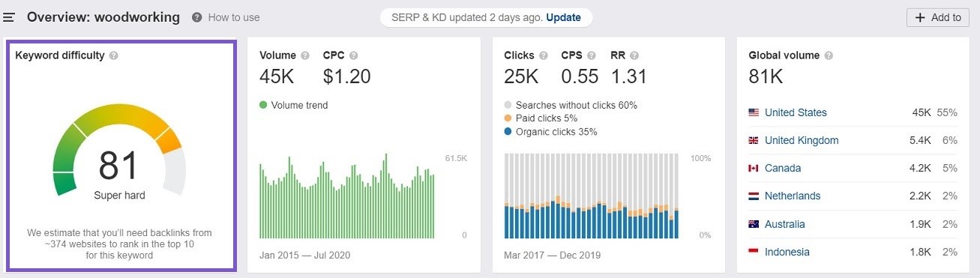Open the hamburger menu icon
980x278 pixels.
pos(9,17)
